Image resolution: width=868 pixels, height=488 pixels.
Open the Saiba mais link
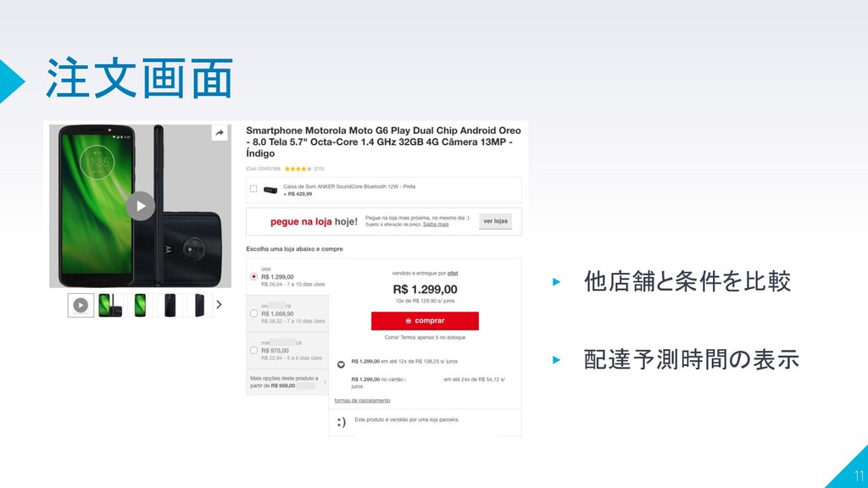(x=436, y=225)
